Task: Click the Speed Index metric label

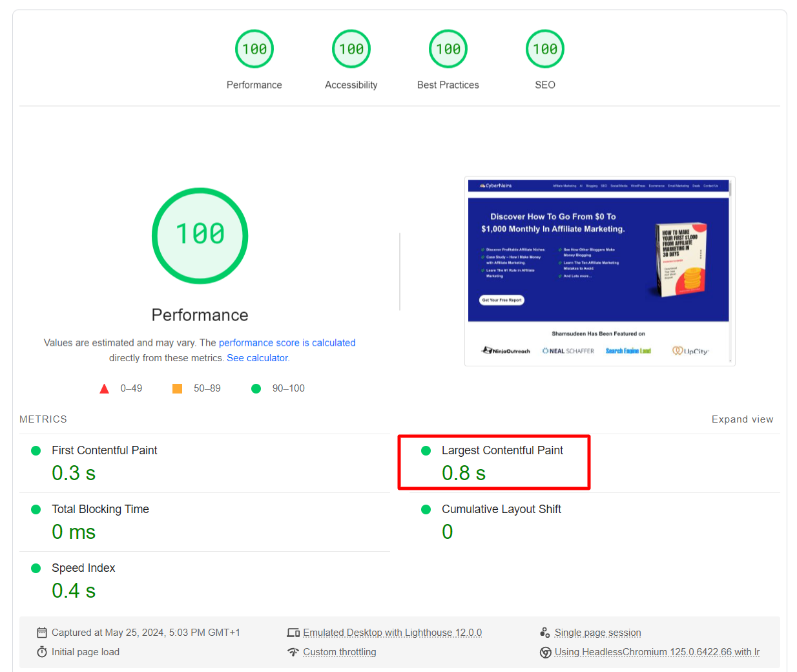Action: tap(83, 568)
